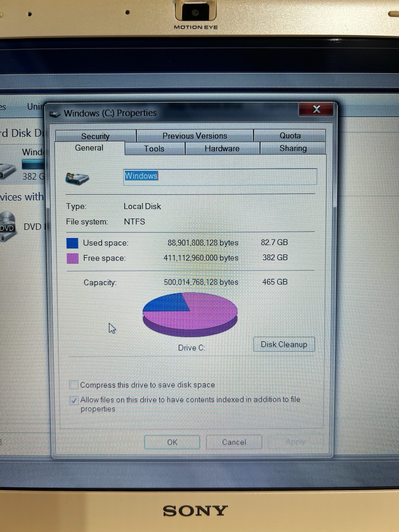Click the 88,901,808,128 bytes value
399x532 pixels.
click(x=203, y=243)
